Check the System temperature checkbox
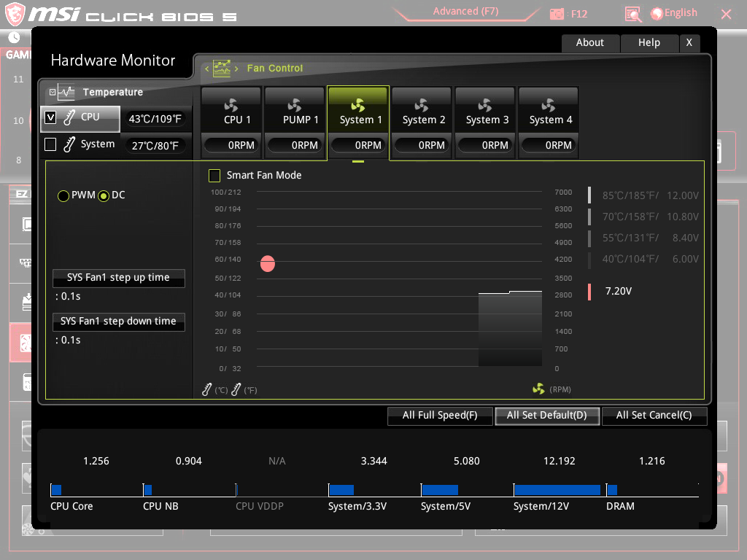Image resolution: width=747 pixels, height=560 pixels. coord(50,144)
